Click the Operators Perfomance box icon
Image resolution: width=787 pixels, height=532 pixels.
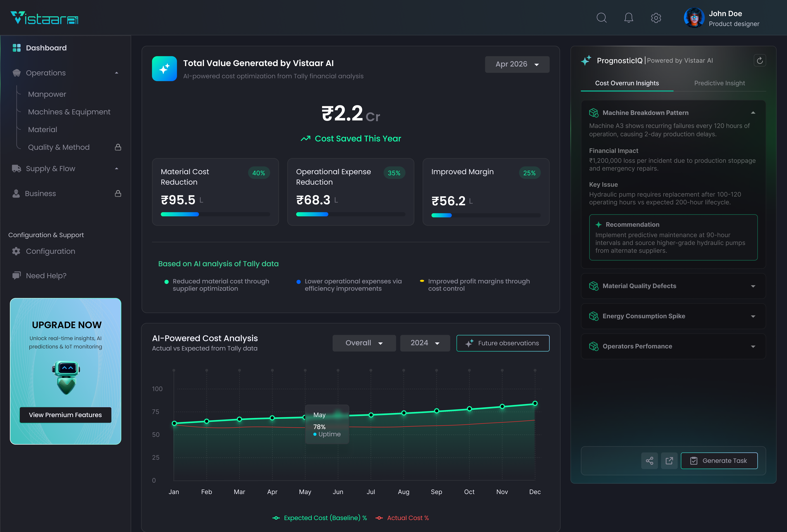tap(594, 346)
